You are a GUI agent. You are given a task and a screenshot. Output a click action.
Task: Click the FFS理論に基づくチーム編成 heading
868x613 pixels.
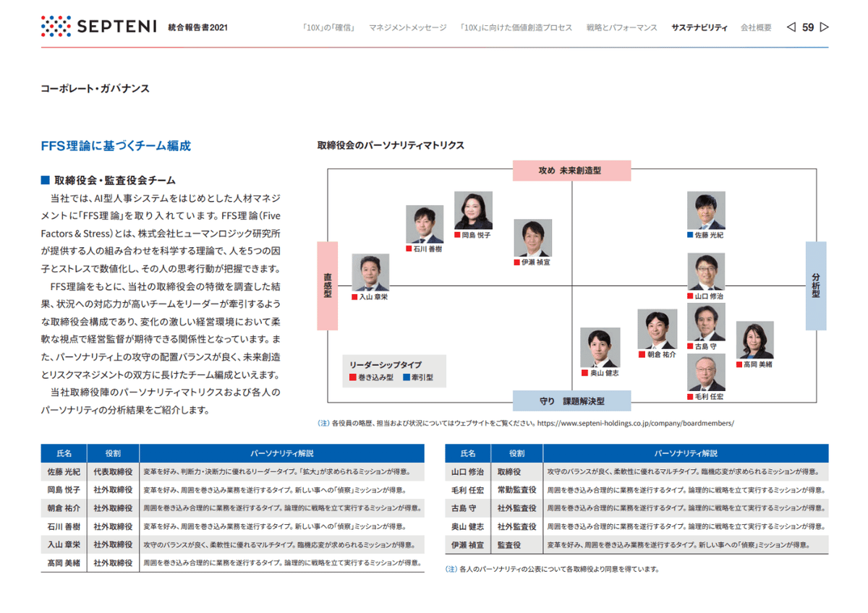tap(116, 145)
